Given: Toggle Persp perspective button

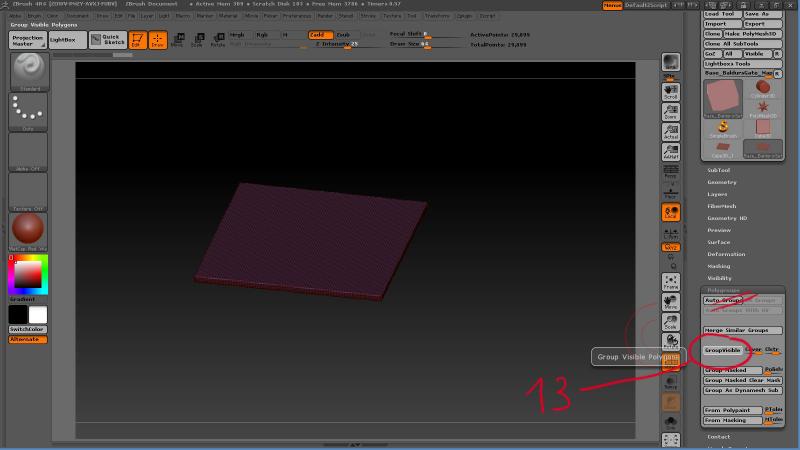Looking at the screenshot, I should [670, 172].
